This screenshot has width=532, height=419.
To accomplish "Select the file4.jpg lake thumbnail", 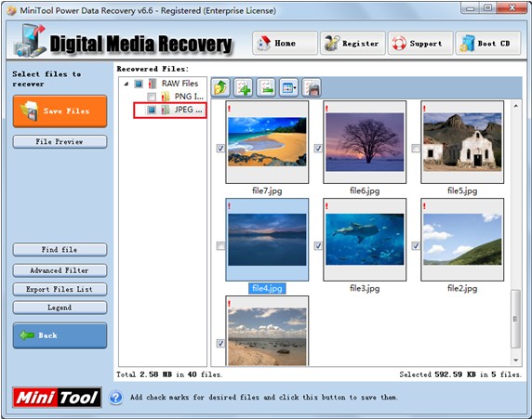I will pyautogui.click(x=267, y=240).
